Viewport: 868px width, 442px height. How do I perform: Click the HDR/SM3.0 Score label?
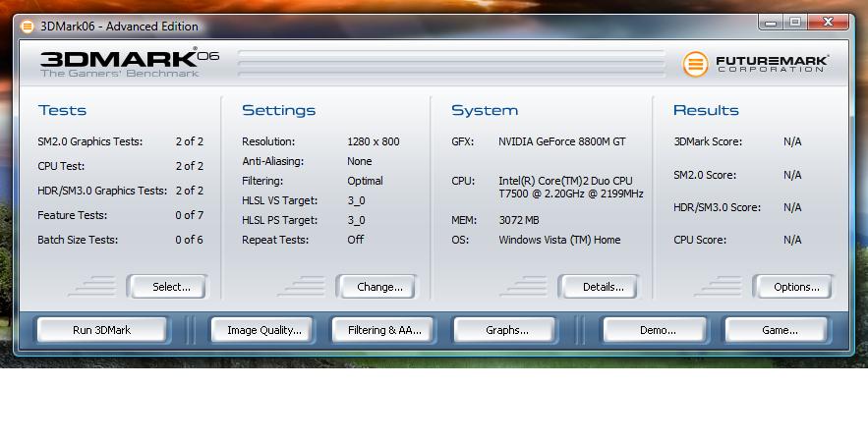pyautogui.click(x=717, y=207)
